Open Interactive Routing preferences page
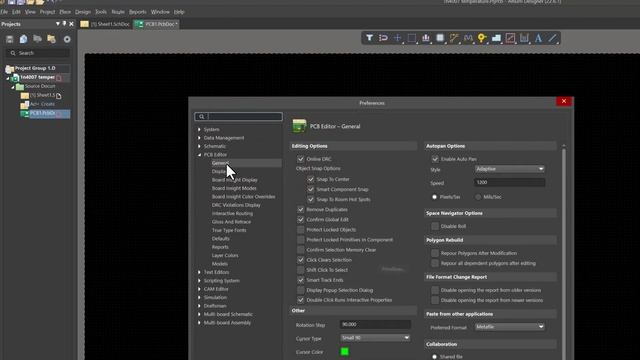The image size is (640, 360). click(232, 213)
